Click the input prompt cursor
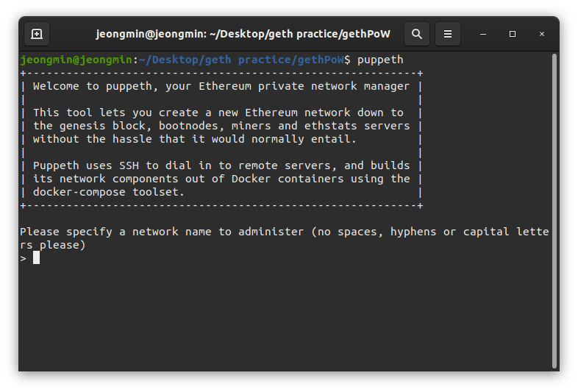Screen dimensions: 578x392 tap(36, 257)
